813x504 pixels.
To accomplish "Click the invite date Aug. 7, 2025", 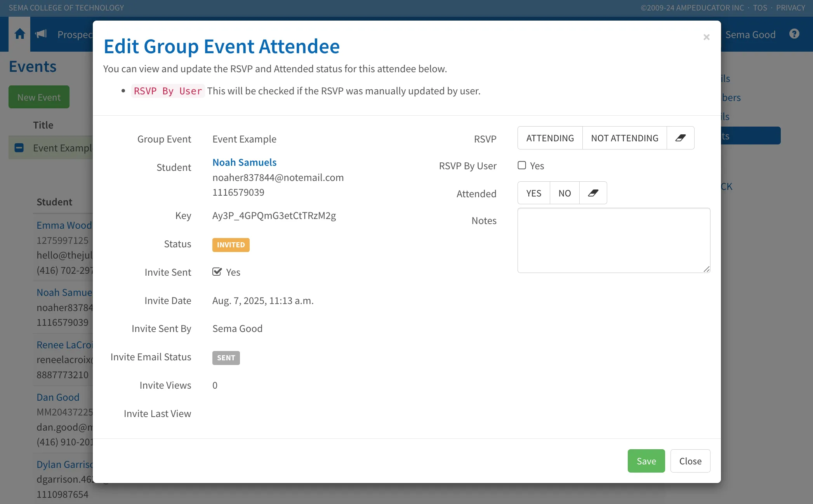I will 263,301.
